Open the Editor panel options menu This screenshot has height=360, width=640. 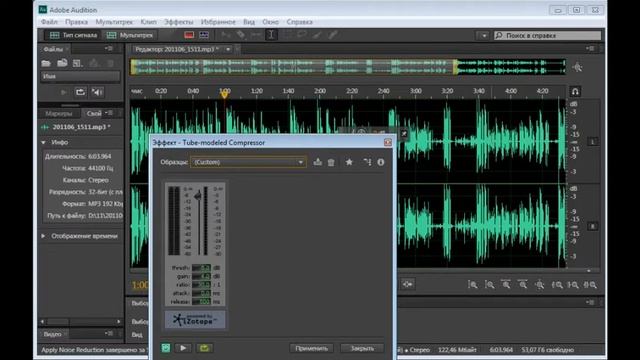pos(590,49)
